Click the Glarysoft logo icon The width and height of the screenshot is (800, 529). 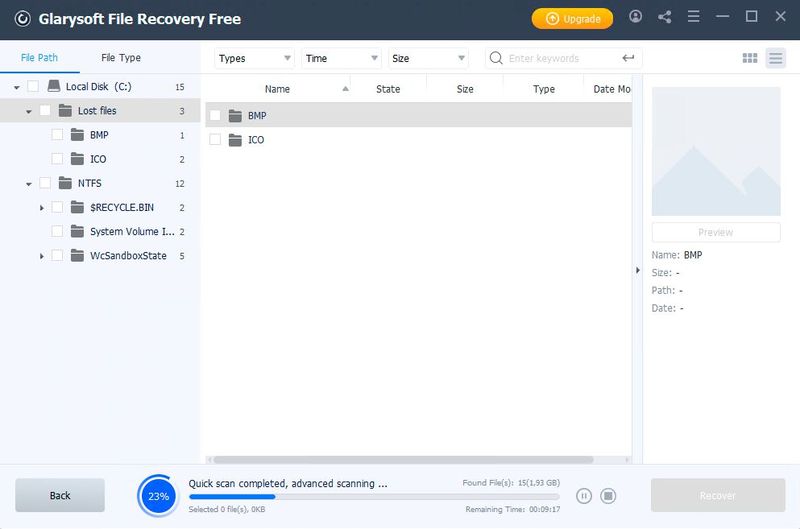[22, 19]
